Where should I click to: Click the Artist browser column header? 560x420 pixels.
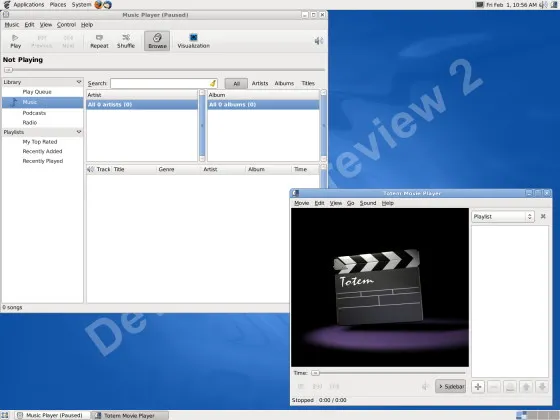(x=142, y=95)
